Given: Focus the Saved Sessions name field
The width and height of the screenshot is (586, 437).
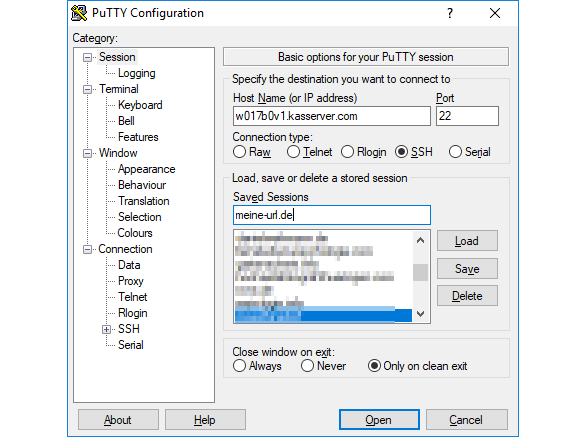Looking at the screenshot, I should 331,215.
